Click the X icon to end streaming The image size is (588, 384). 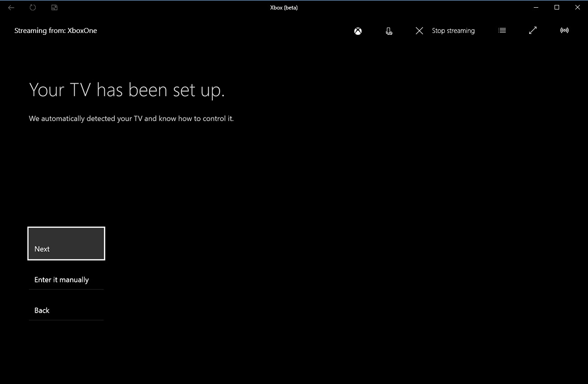point(419,31)
